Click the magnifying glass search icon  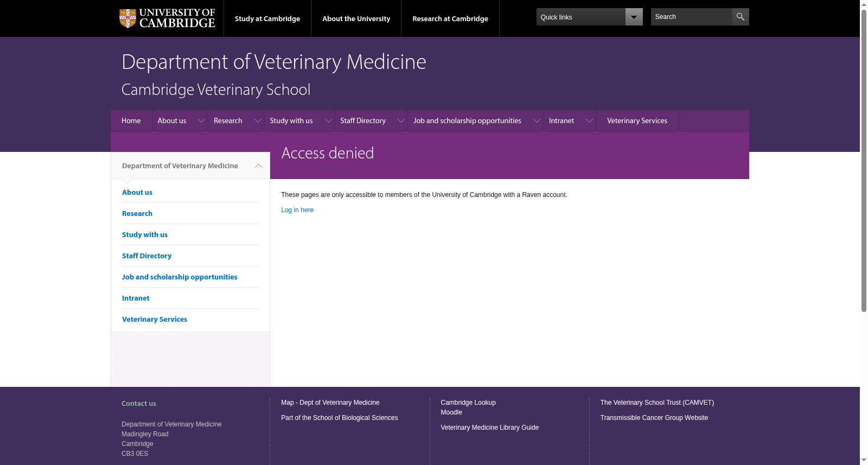(x=740, y=17)
